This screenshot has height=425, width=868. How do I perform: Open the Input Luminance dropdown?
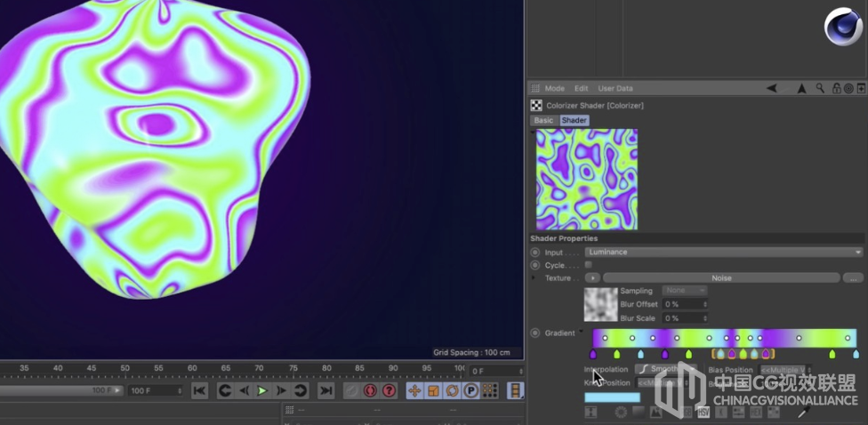point(724,252)
